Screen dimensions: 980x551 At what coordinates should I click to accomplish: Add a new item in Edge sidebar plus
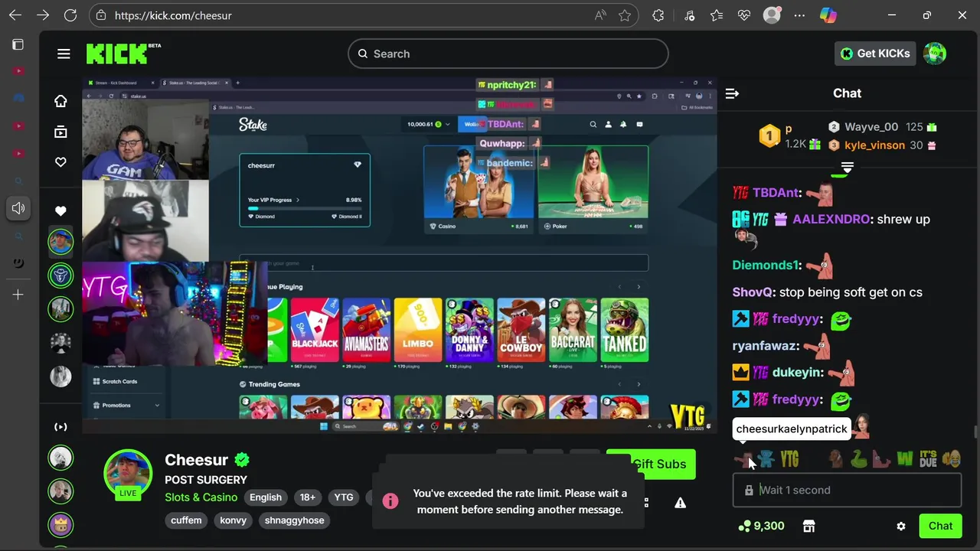pos(18,294)
